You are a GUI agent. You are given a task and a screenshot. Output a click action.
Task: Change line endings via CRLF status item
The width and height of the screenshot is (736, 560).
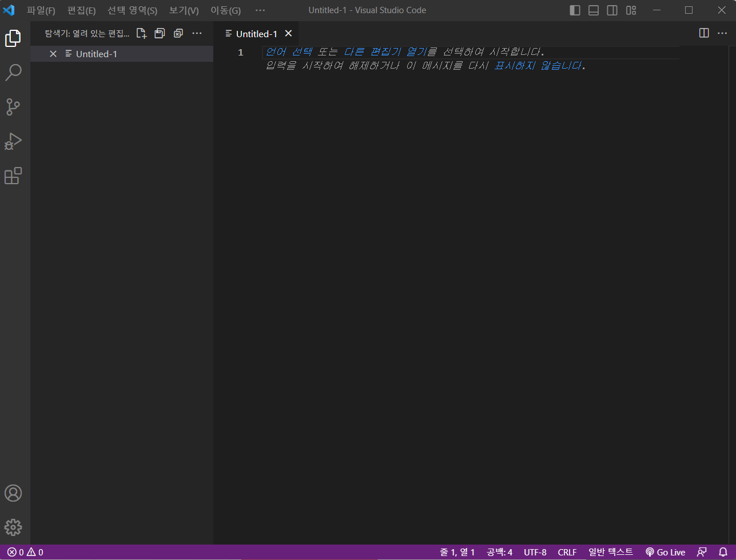coord(567,553)
